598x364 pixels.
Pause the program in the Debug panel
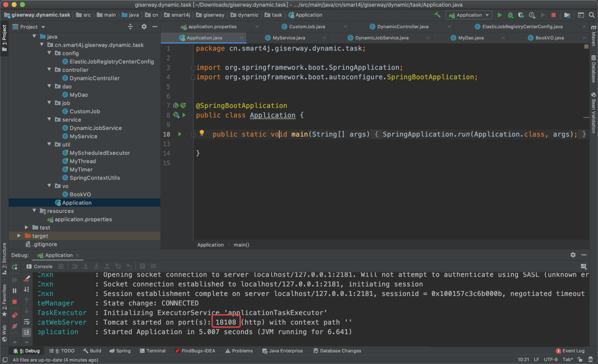tap(14, 291)
